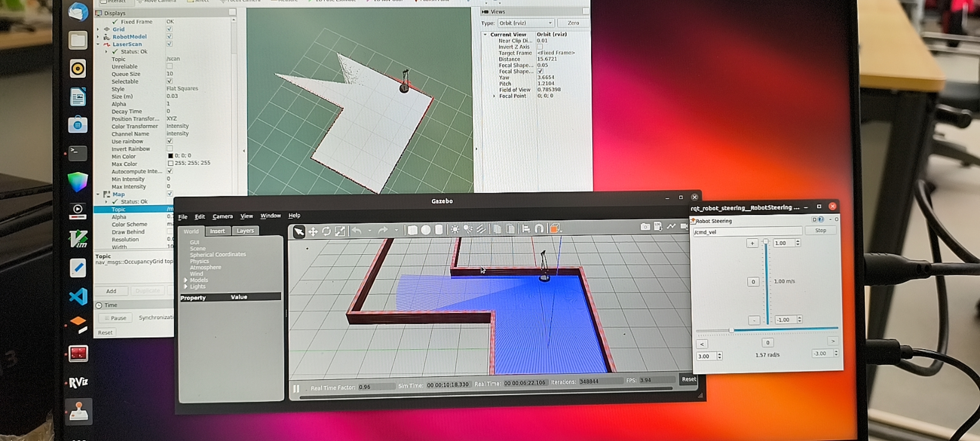Open the Files icon in Ubuntu dock

click(x=78, y=40)
